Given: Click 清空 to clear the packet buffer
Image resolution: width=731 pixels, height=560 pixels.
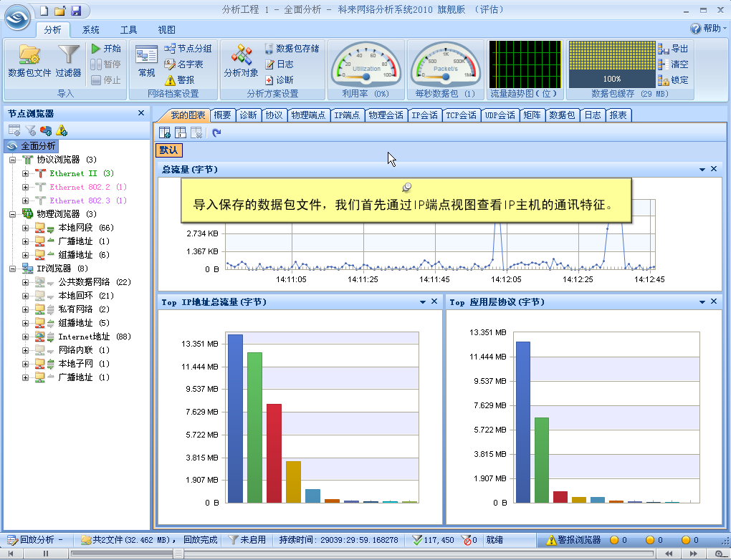Looking at the screenshot, I should (673, 64).
